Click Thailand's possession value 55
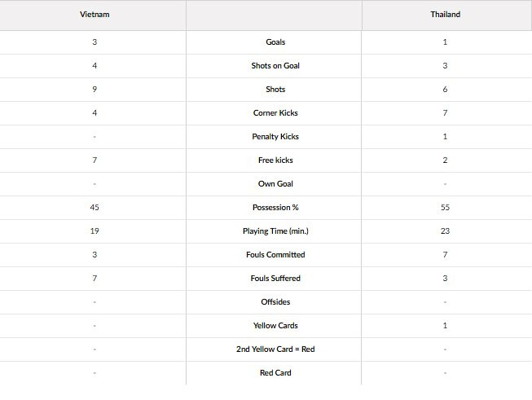 point(445,208)
